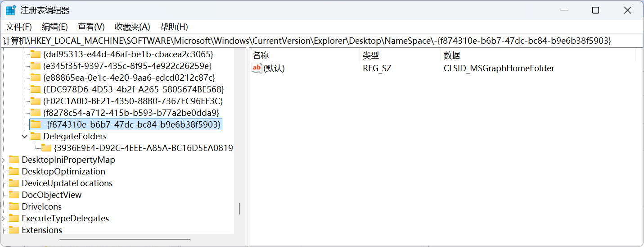Select key {e88865ea-0e1c-4e20-9aa6-edcd0212c87c}
This screenshot has width=644, height=247.
pyautogui.click(x=129, y=78)
